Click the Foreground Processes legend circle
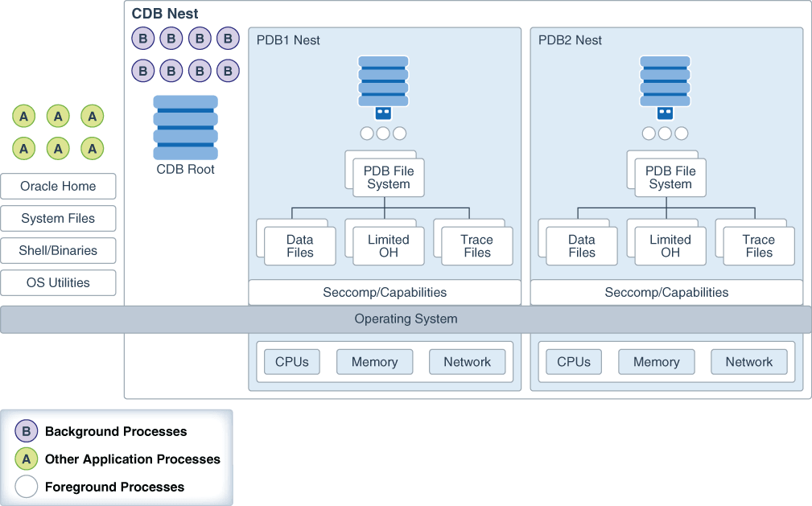This screenshot has height=506, width=812. (27, 487)
